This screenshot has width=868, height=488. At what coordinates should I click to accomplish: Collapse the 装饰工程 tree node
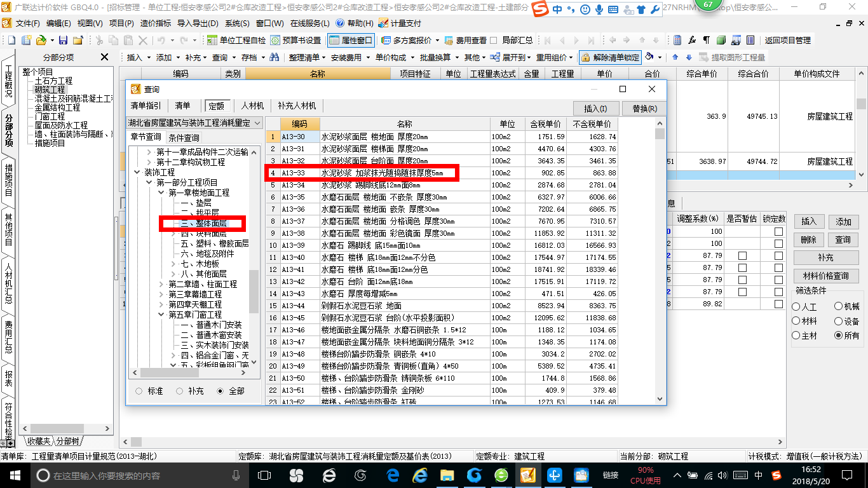tap(137, 172)
